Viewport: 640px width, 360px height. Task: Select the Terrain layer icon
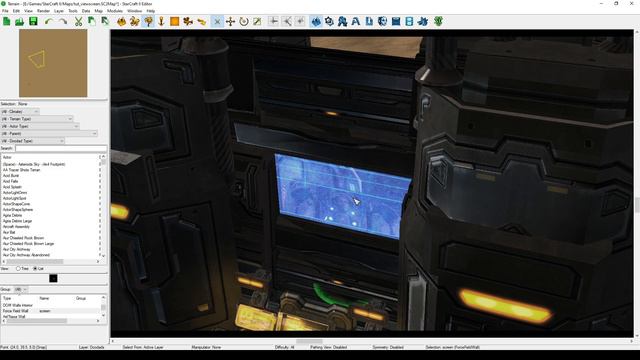pyautogui.click(x=122, y=22)
